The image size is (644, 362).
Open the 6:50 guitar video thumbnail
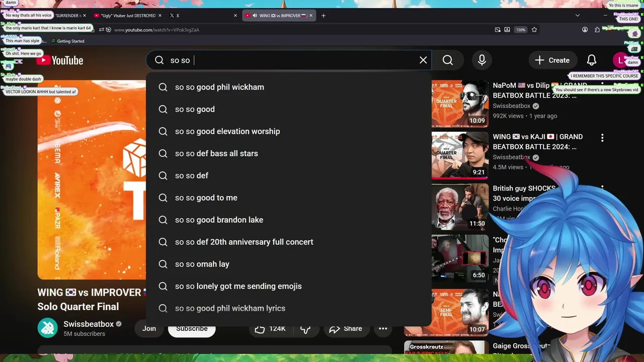[x=460, y=258]
